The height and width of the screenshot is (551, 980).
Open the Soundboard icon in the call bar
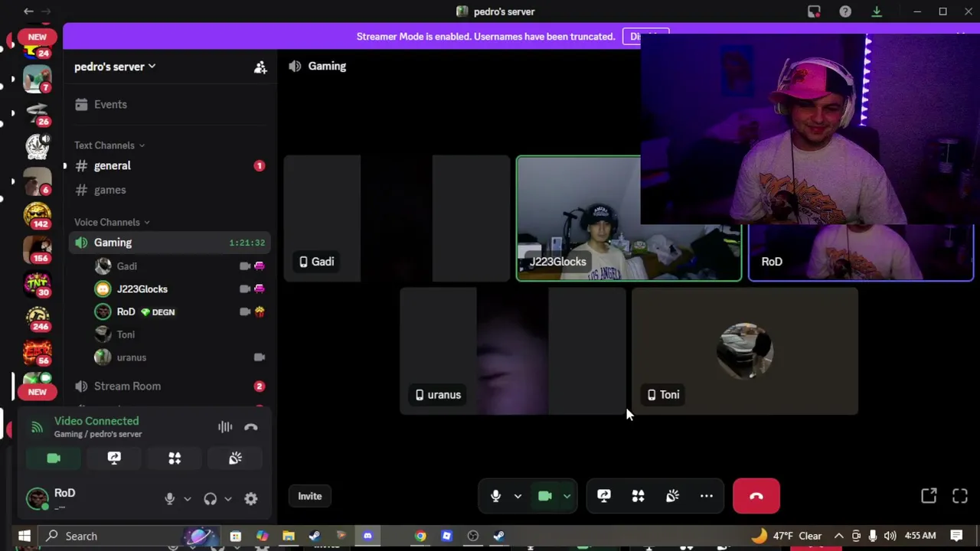(x=672, y=496)
